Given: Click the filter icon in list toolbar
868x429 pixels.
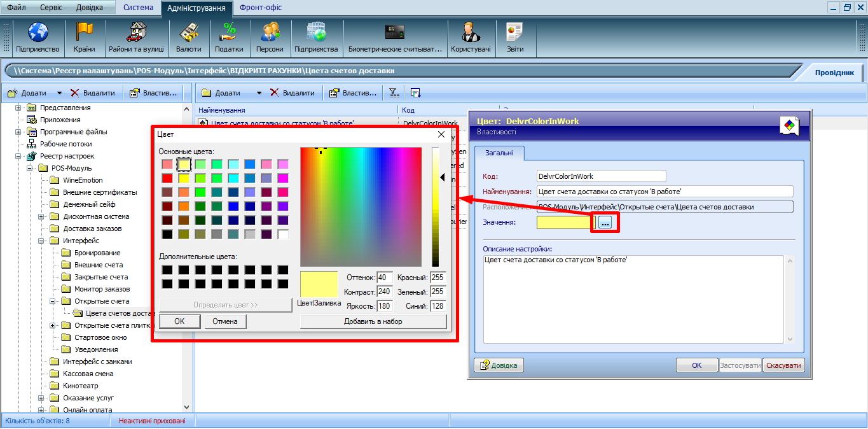Looking at the screenshot, I should 394,93.
